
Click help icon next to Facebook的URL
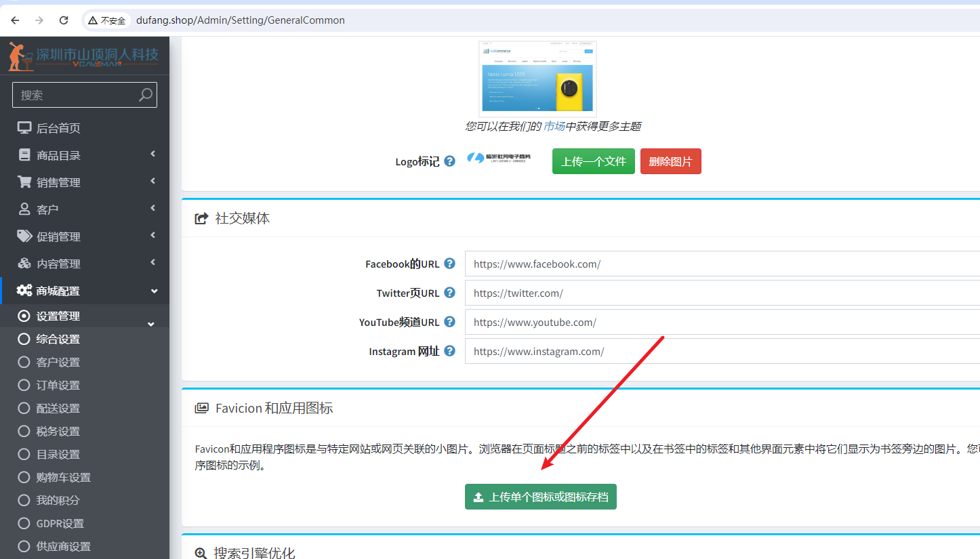click(449, 264)
